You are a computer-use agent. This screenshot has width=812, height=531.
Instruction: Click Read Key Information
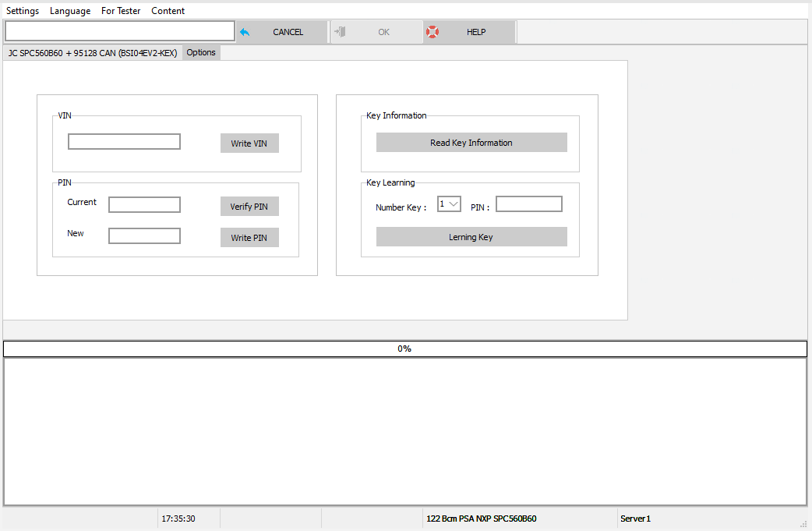coord(471,142)
